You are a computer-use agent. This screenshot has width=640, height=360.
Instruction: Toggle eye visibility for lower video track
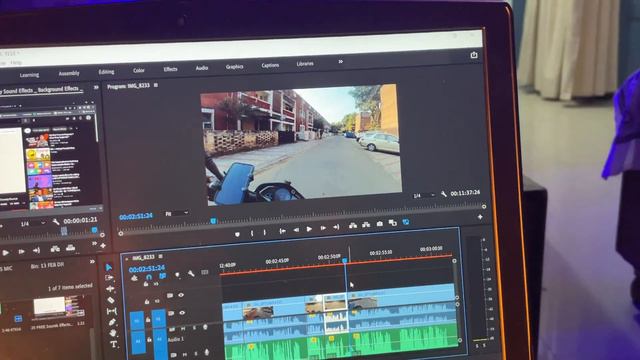pos(182,313)
